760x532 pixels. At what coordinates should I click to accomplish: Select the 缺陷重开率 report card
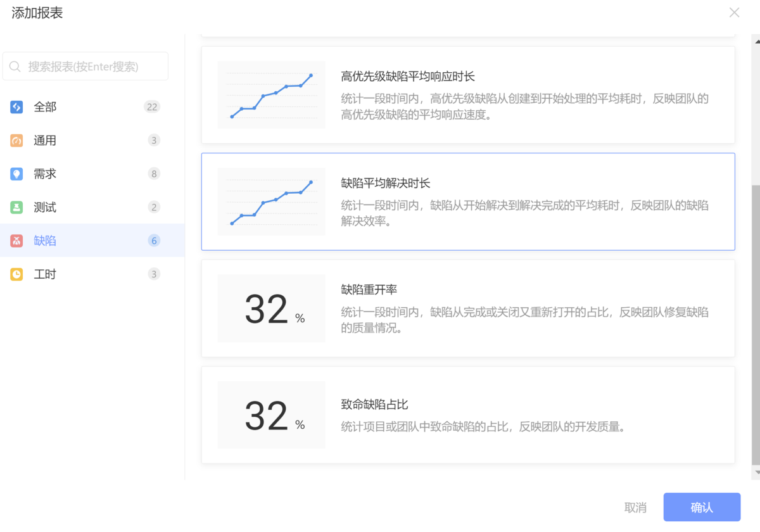(x=467, y=308)
